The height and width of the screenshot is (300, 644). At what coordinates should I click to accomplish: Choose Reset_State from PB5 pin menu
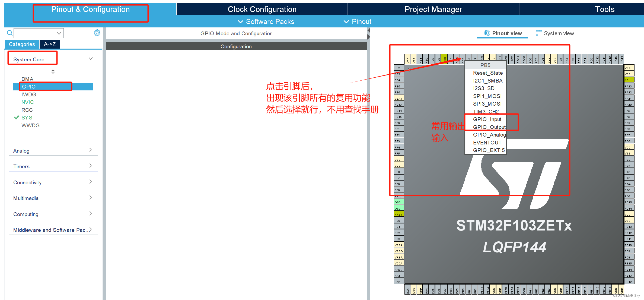[x=488, y=73]
